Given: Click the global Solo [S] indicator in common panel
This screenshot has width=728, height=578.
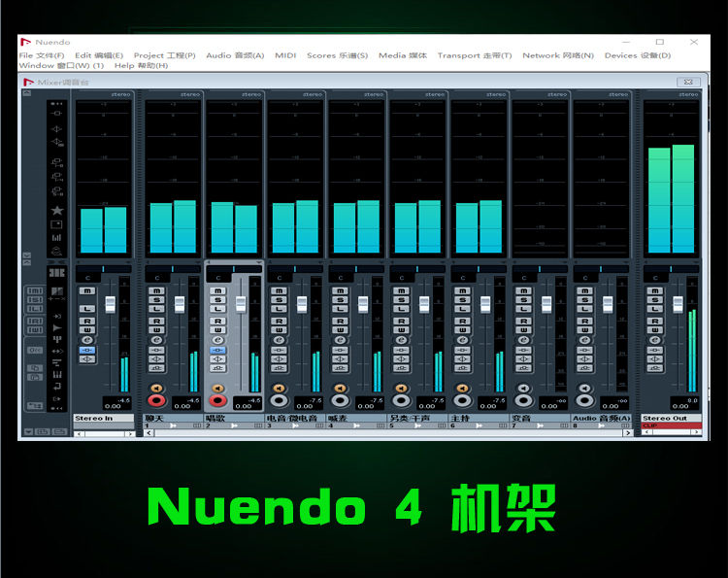Looking at the screenshot, I should (x=35, y=300).
